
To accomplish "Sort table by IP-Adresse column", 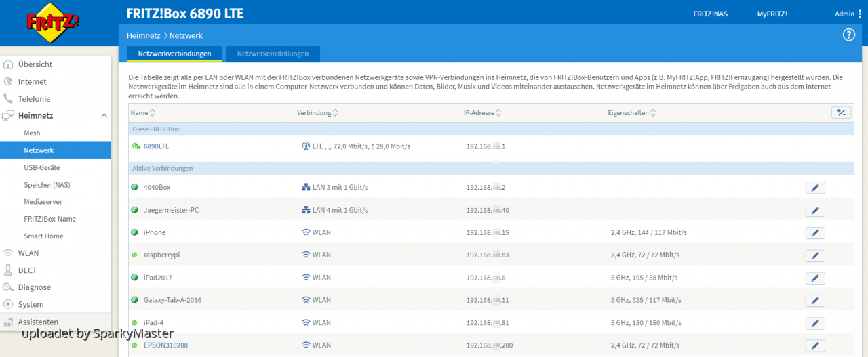I will pos(483,113).
